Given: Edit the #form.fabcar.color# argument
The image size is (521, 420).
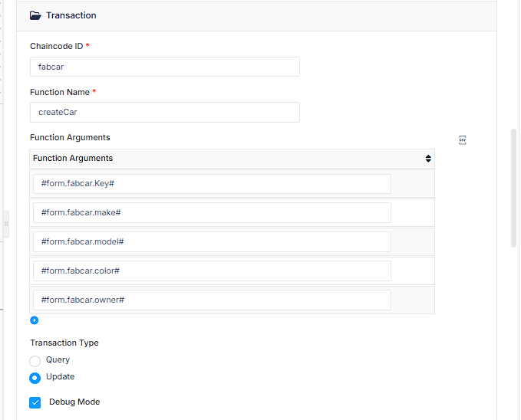Looking at the screenshot, I should tap(212, 271).
